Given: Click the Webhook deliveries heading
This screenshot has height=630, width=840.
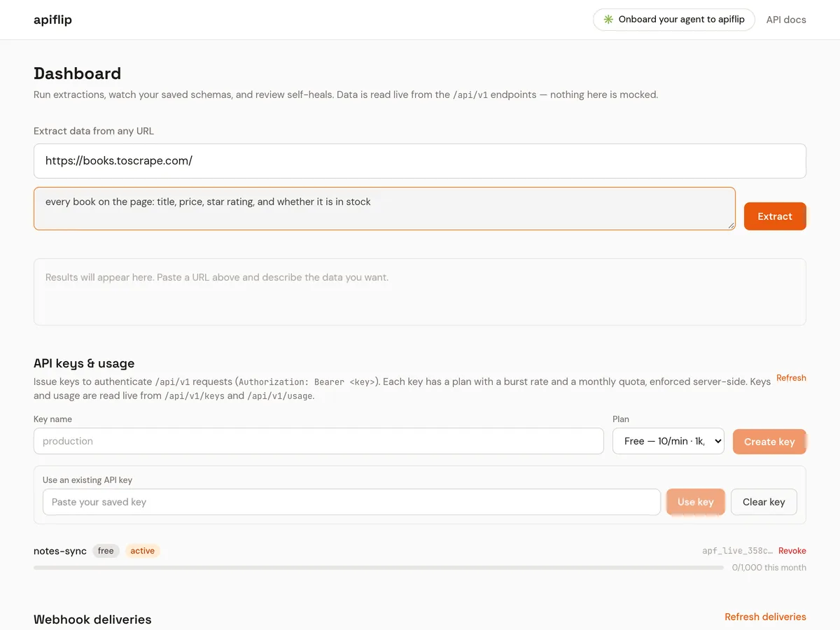Looking at the screenshot, I should [x=92, y=619].
